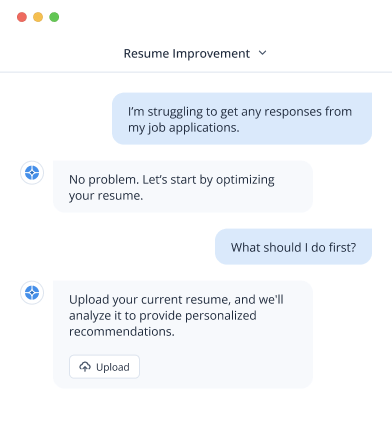Minimize the window using the yellow button
The width and height of the screenshot is (392, 433).
tap(38, 17)
